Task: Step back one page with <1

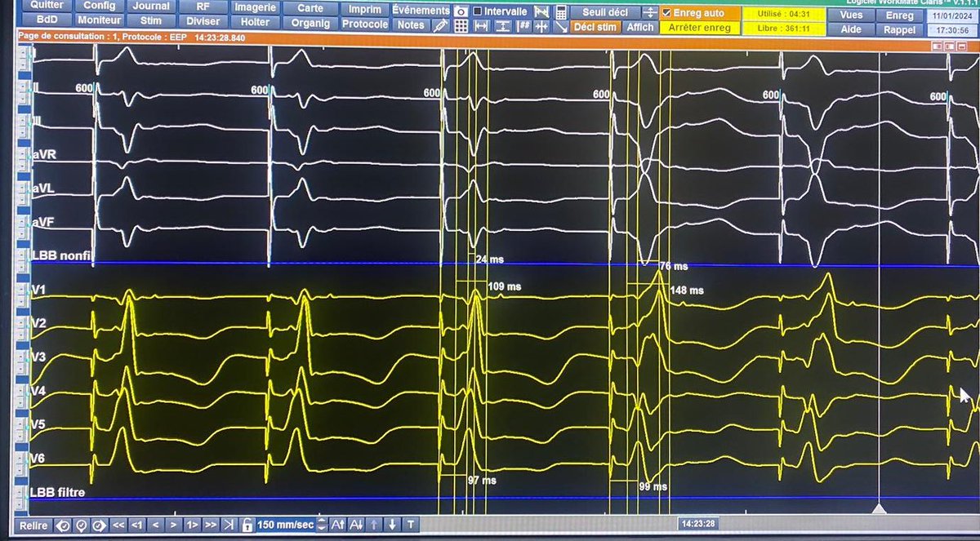Action: pos(137,525)
